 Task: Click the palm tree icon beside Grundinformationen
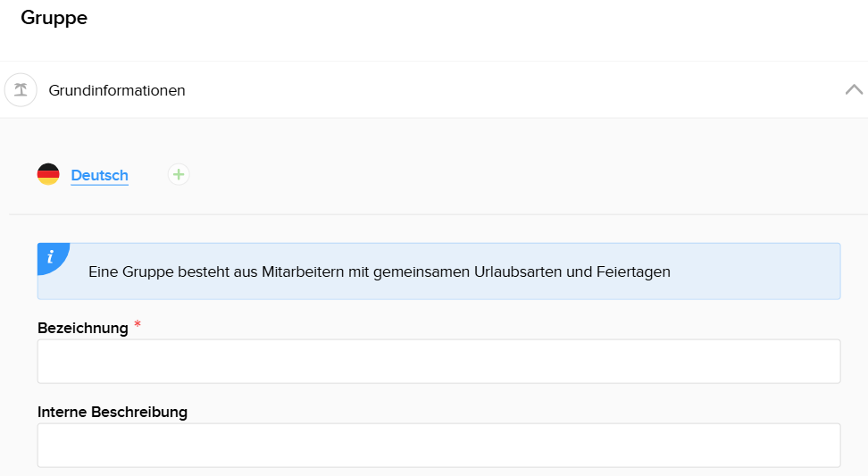tap(21, 90)
